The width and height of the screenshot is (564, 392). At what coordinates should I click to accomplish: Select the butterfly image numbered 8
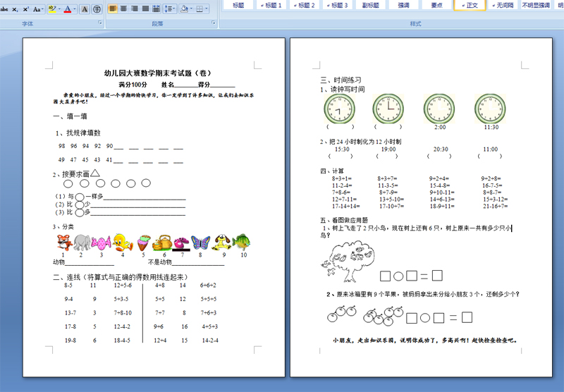200,243
